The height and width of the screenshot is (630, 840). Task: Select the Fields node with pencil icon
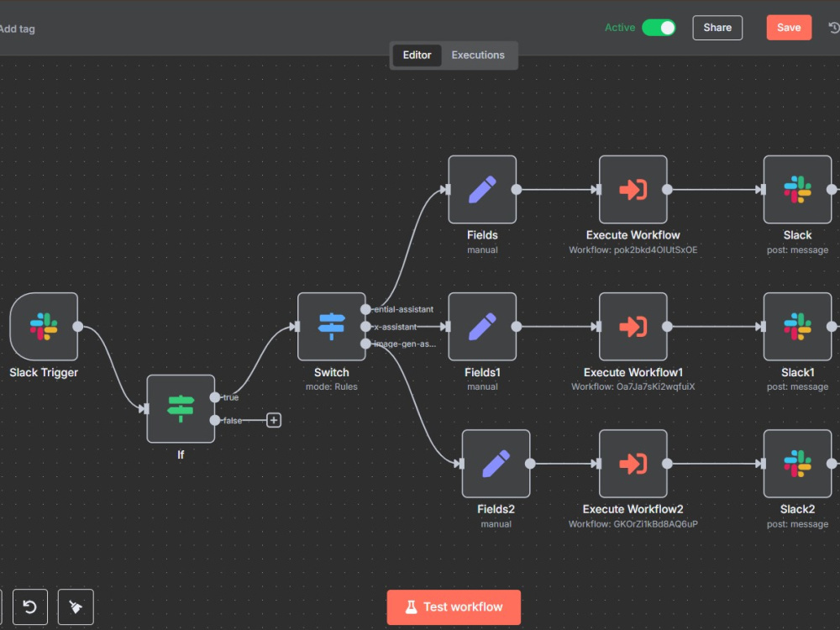pos(482,189)
